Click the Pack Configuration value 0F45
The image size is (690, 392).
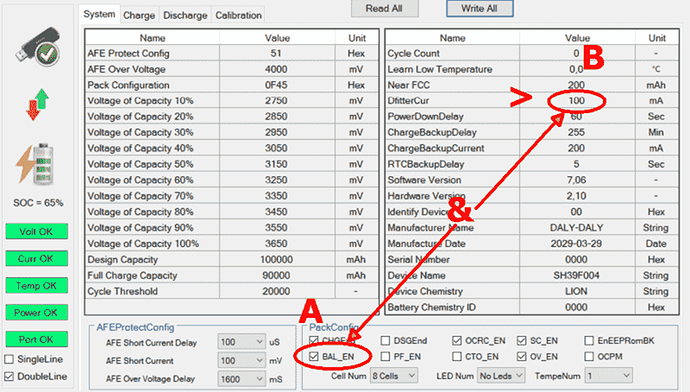(x=277, y=85)
